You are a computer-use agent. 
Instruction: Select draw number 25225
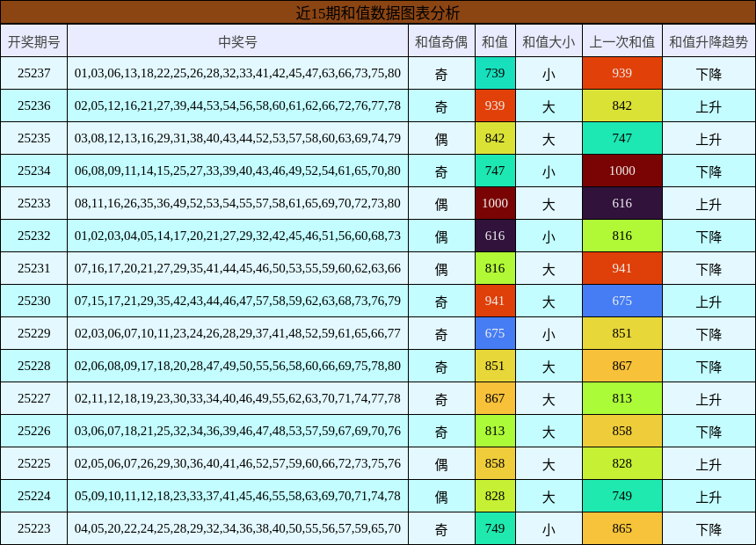[33, 463]
